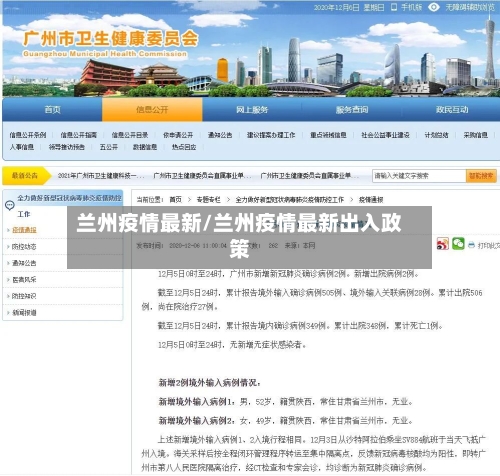Open 信息公开目录 submenu link
The image size is (500, 476).
coord(130,135)
